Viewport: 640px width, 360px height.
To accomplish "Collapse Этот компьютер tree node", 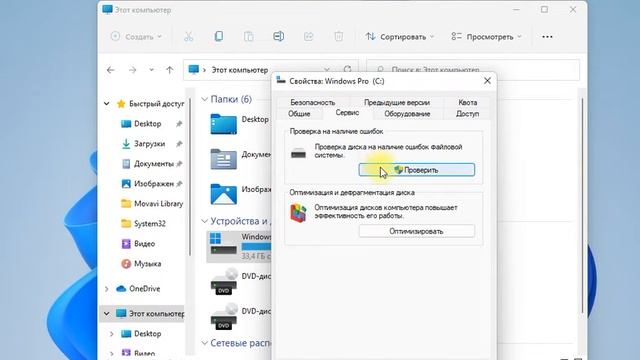I will (x=107, y=313).
